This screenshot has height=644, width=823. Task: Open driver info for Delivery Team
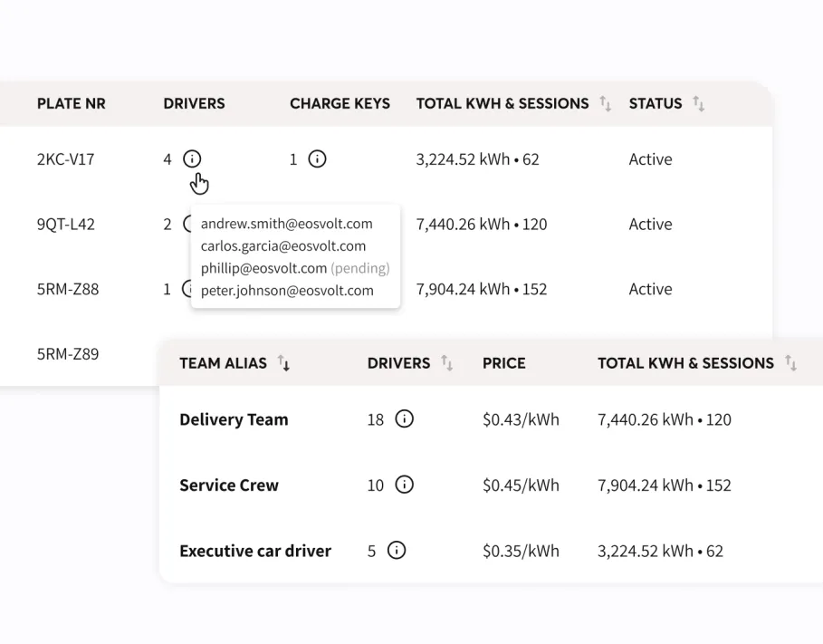click(x=405, y=419)
